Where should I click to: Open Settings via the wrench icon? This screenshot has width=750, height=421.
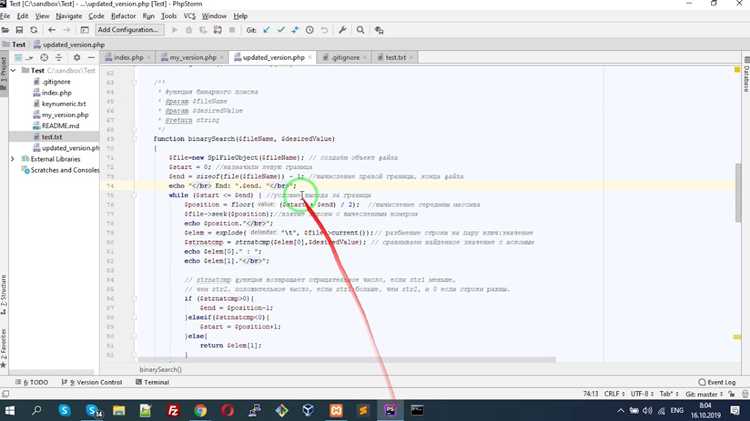342,30
